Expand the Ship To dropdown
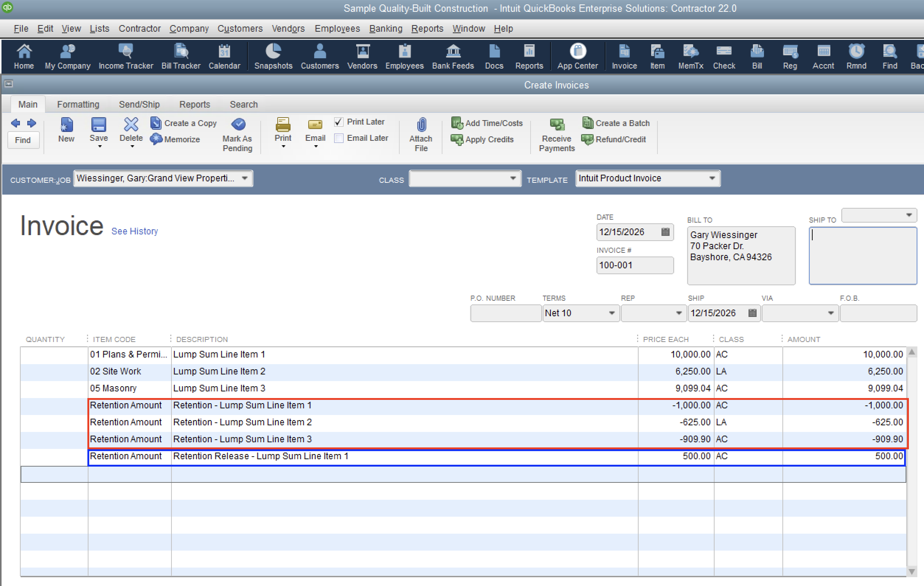Image resolution: width=924 pixels, height=586 pixels. click(x=909, y=215)
